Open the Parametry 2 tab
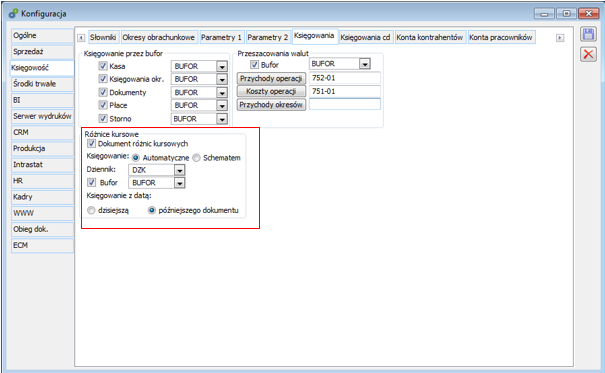This screenshot has height=373, width=605. pos(268,37)
